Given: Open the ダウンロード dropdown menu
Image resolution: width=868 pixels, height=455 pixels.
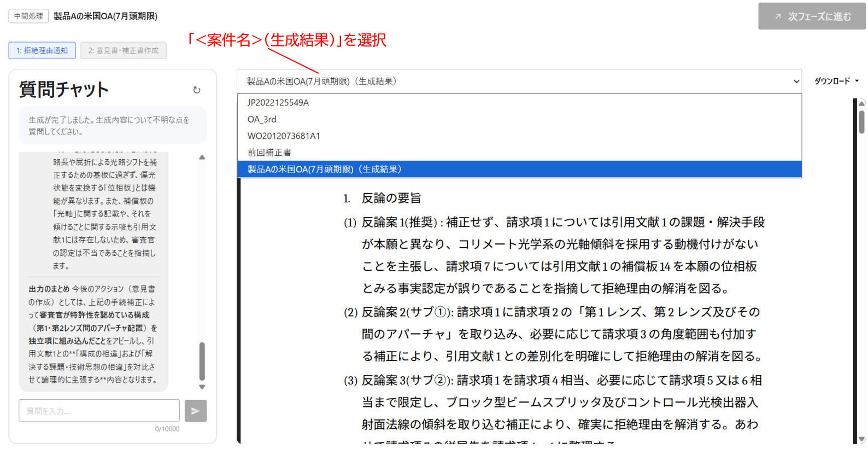Looking at the screenshot, I should coord(836,81).
